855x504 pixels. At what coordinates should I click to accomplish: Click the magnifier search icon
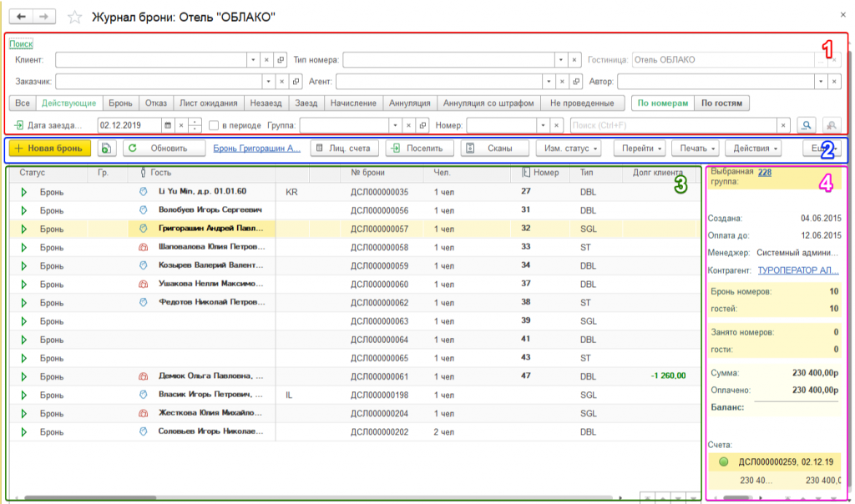(x=807, y=125)
